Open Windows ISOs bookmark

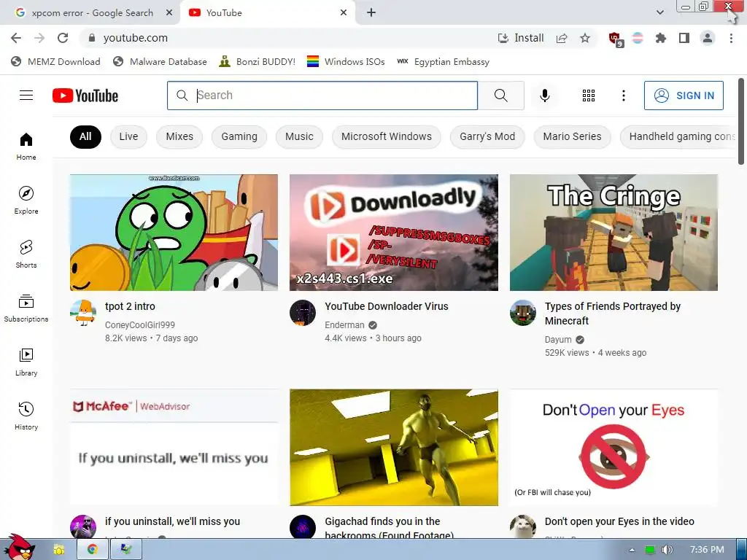[346, 62]
